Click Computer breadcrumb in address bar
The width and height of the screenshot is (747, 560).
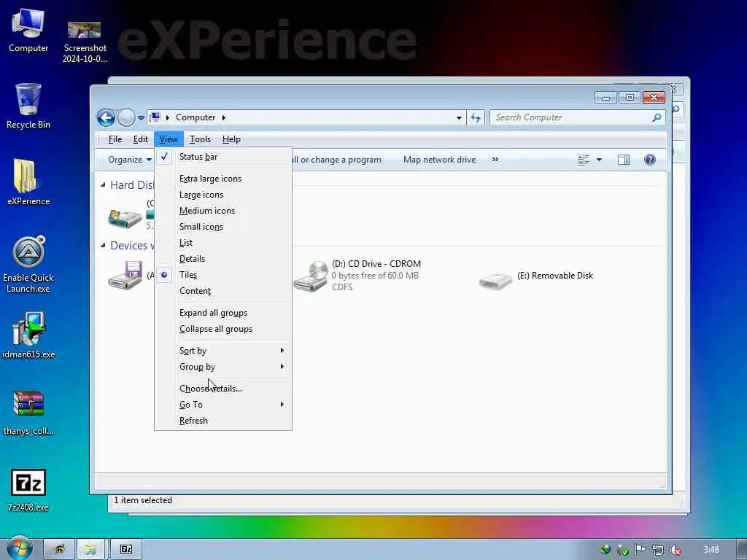point(196,117)
